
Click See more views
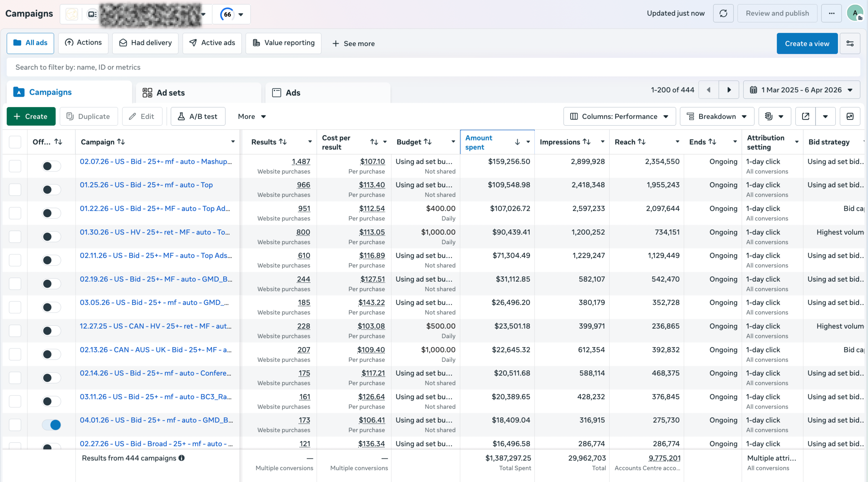point(353,44)
